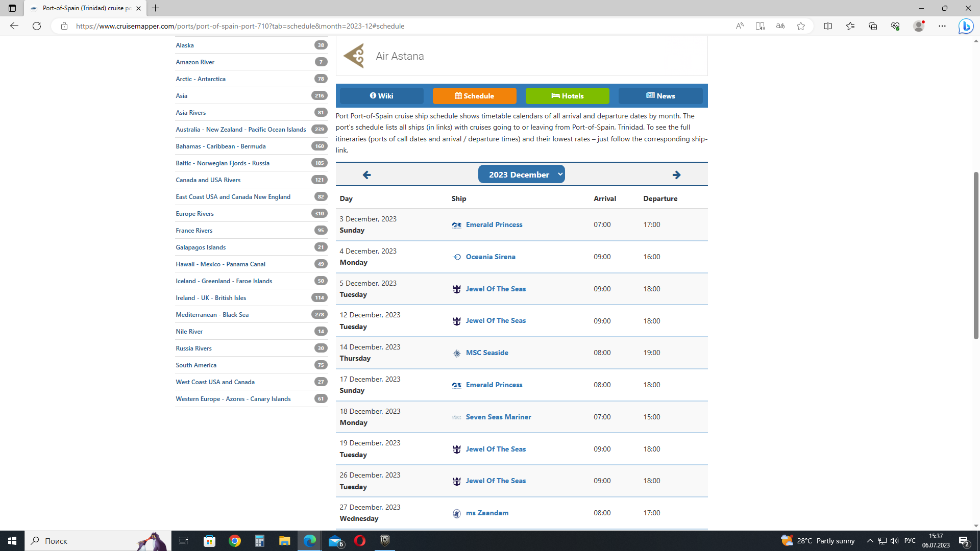This screenshot has height=551, width=980.
Task: Open Opera browser from the taskbar
Action: [360, 541]
